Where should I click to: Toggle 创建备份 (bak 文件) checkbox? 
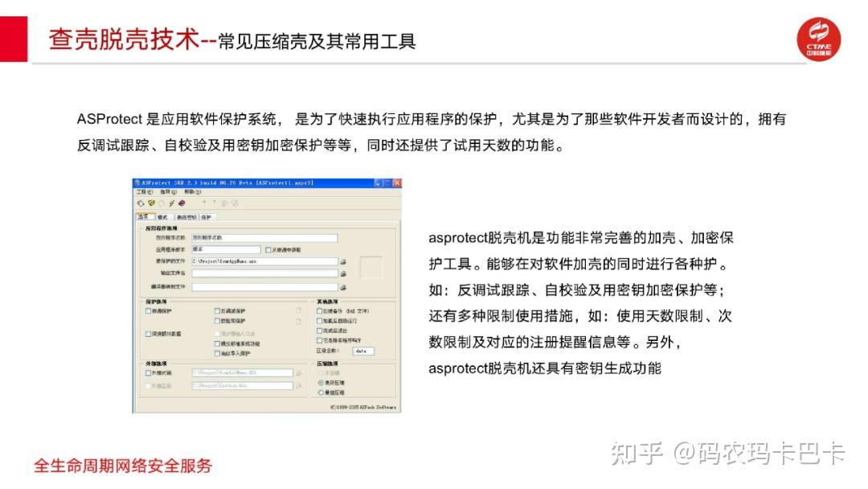(x=319, y=311)
